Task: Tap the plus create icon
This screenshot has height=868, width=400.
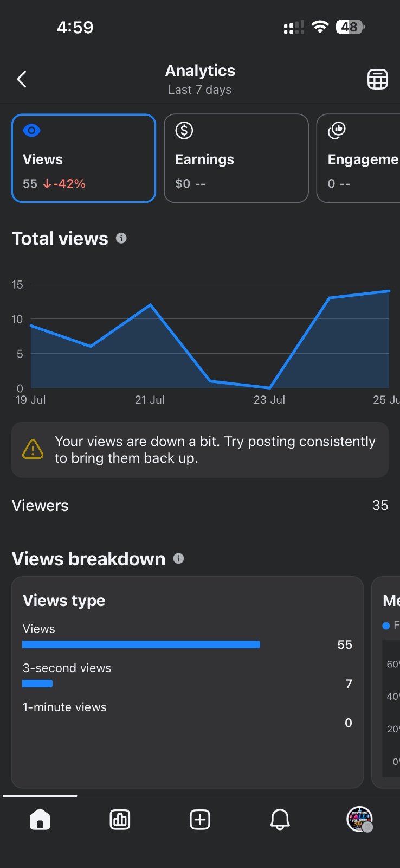Action: click(200, 819)
